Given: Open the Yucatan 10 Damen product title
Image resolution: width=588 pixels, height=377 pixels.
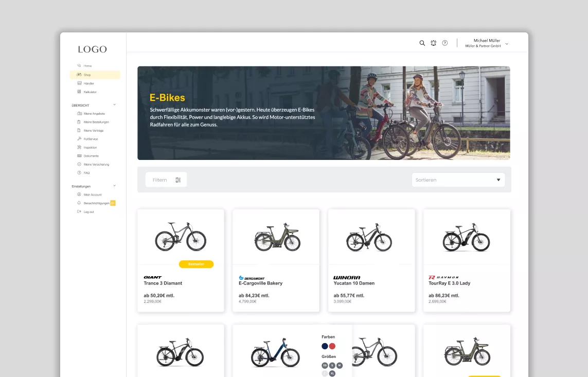Looking at the screenshot, I should click(x=354, y=283).
